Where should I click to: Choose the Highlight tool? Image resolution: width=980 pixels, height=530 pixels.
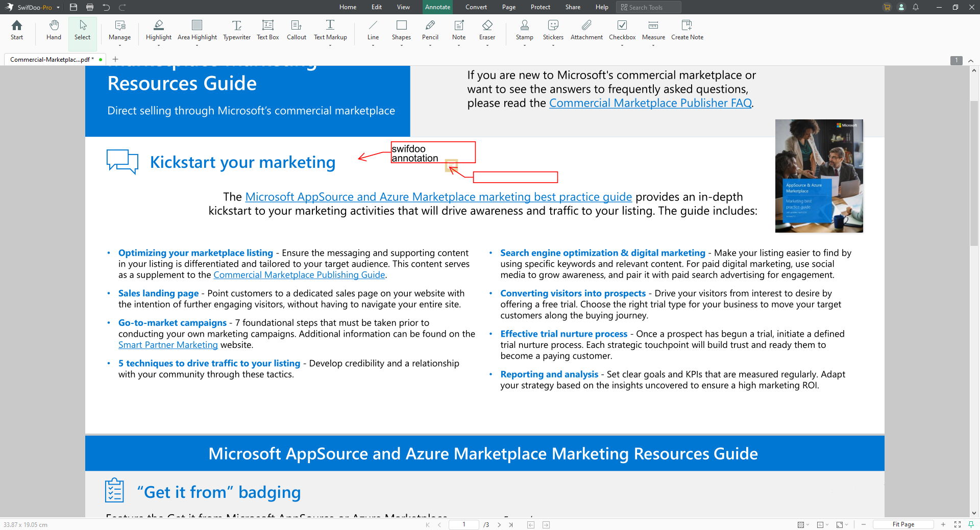159,30
